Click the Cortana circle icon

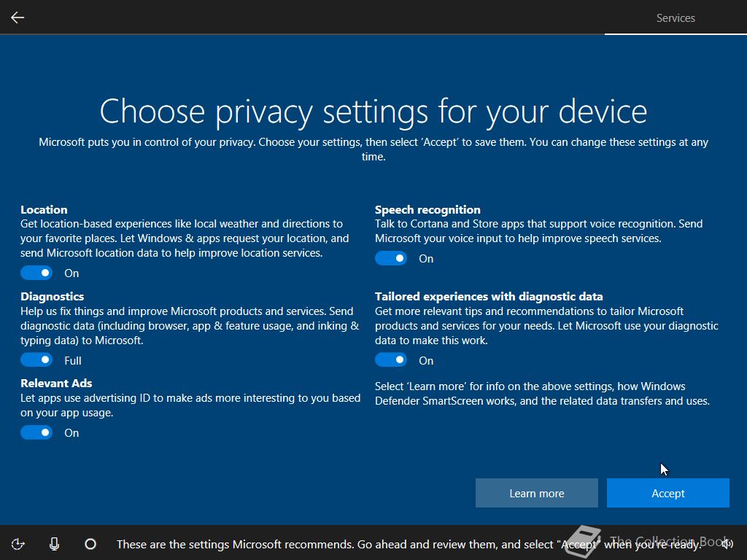coord(90,544)
